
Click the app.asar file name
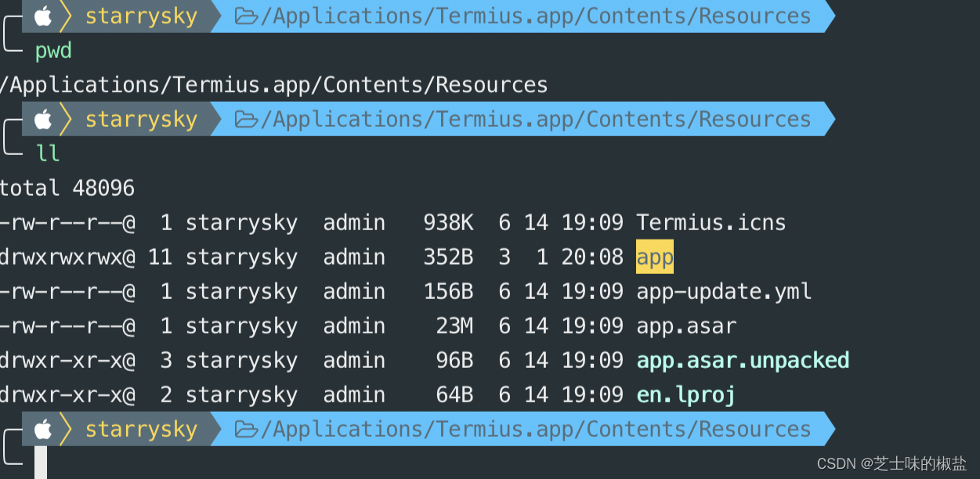[x=686, y=326]
